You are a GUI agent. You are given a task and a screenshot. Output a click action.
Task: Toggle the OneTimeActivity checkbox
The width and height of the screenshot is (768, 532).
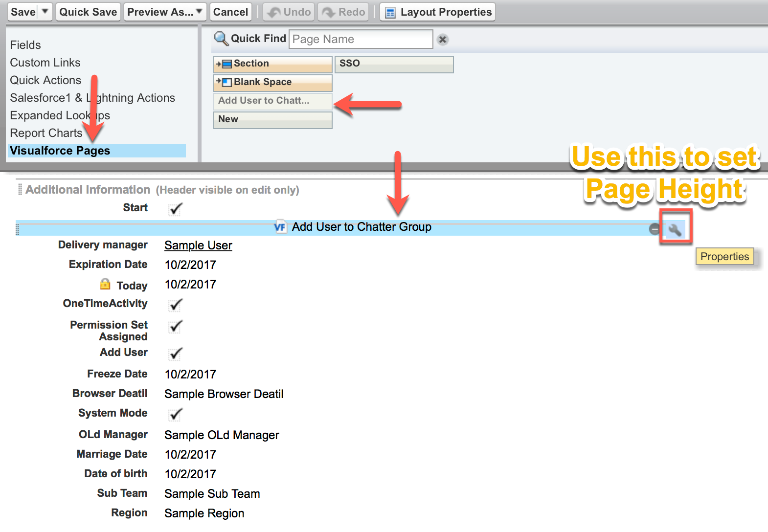(x=175, y=305)
